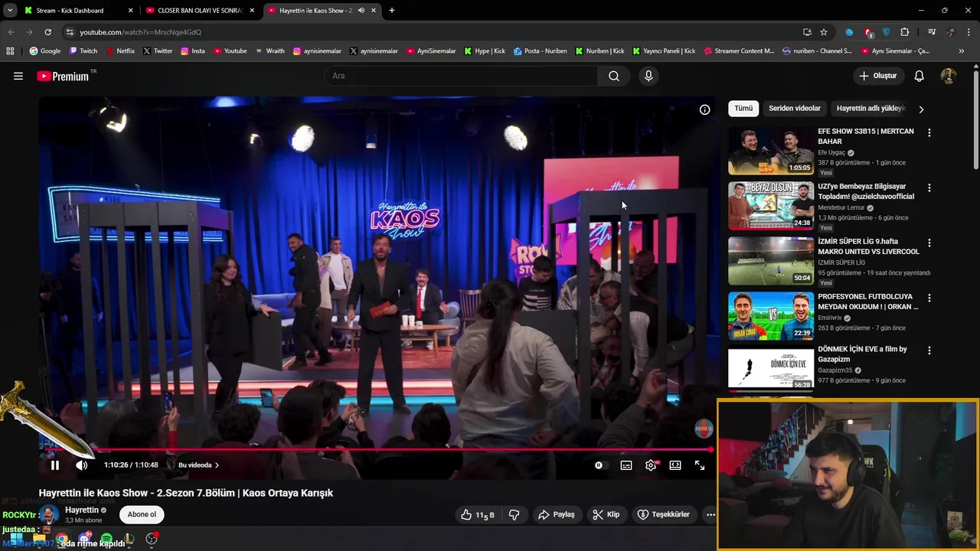Open the DÖNMEK İÇİN EVE video title

pos(862,354)
